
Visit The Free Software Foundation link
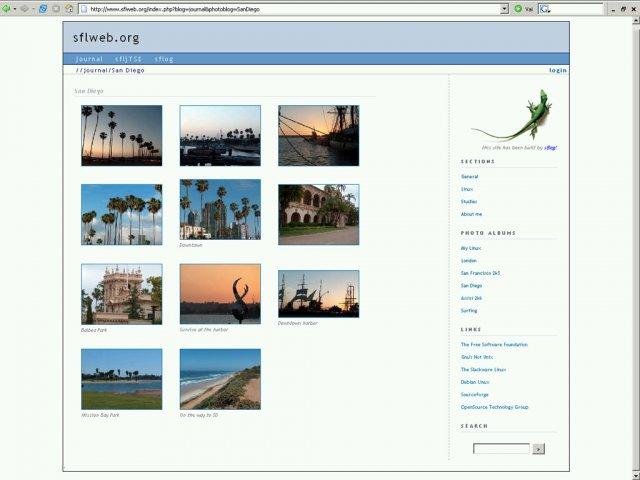pos(494,344)
